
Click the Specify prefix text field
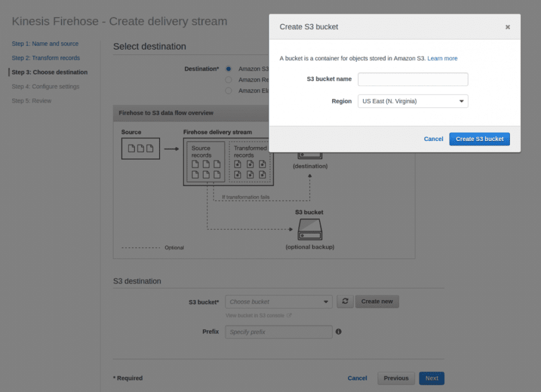click(278, 332)
